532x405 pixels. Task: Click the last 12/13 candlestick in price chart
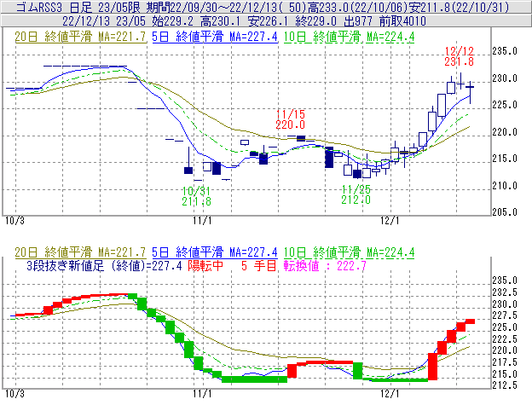point(470,92)
